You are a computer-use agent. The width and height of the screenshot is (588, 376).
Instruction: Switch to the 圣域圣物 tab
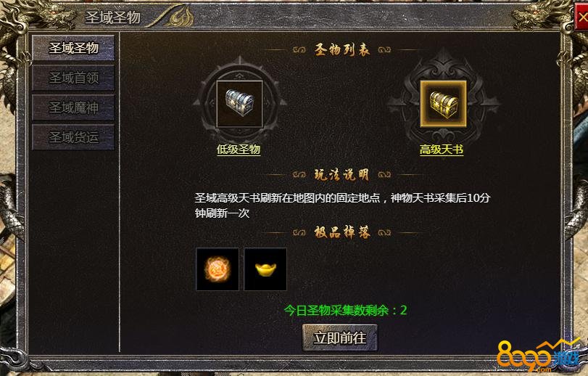[x=73, y=48]
